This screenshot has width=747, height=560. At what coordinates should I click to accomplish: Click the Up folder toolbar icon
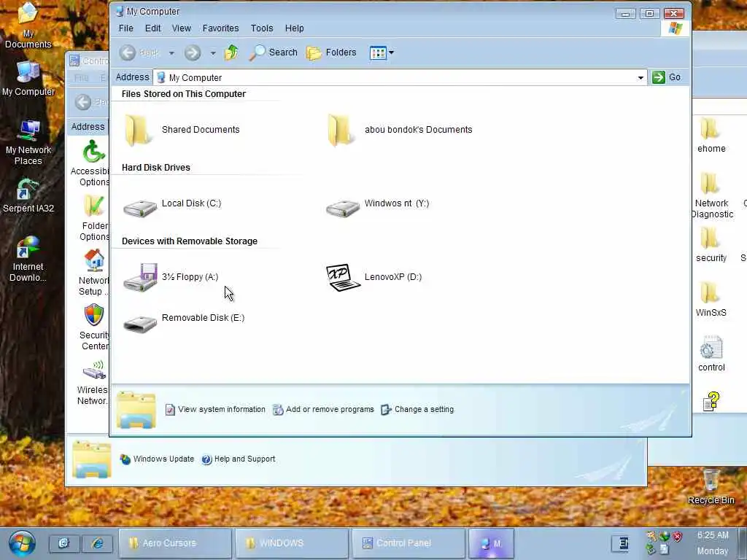click(231, 52)
